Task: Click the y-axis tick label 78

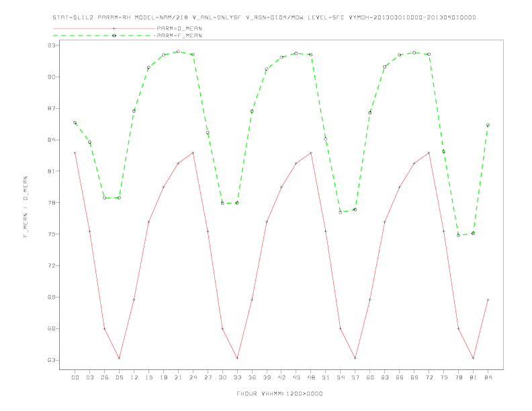Action: click(52, 203)
